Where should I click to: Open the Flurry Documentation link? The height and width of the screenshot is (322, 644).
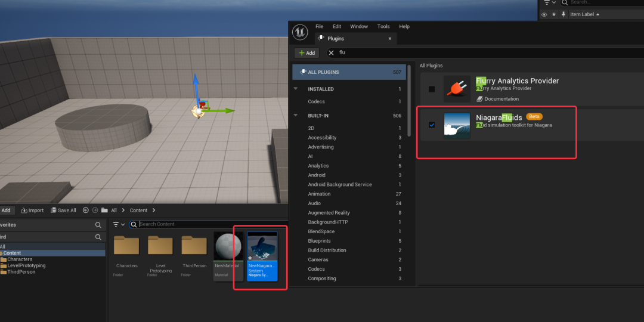pos(497,99)
